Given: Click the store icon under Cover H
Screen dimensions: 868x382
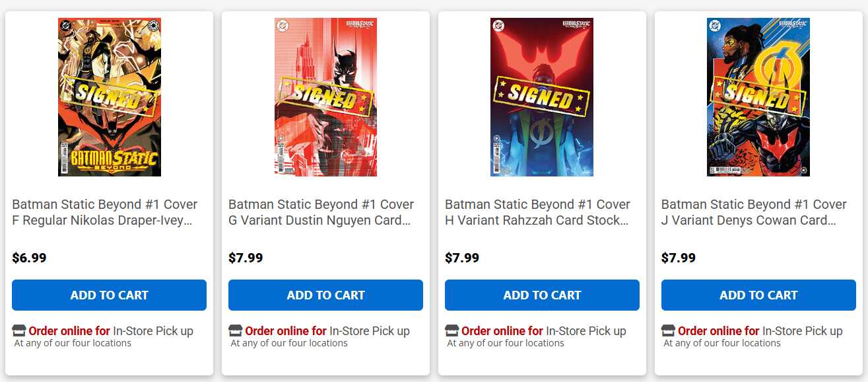Looking at the screenshot, I should point(451,330).
